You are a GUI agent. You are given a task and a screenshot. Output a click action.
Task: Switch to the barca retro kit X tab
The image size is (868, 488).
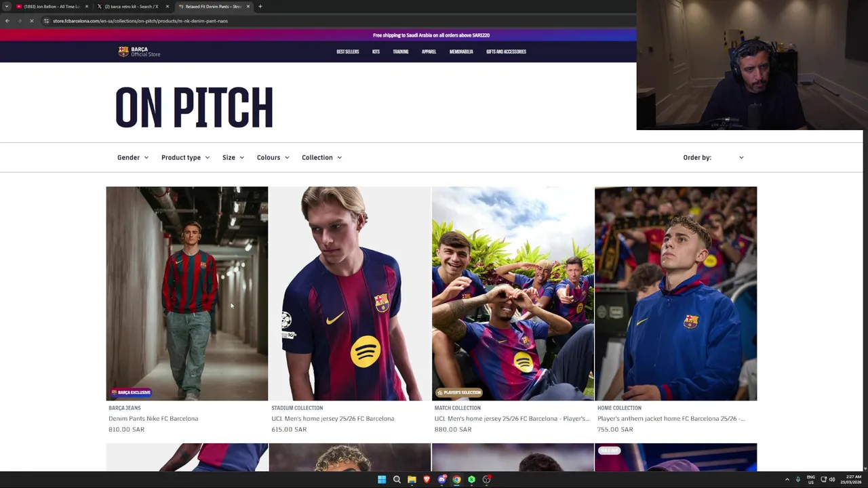[131, 6]
